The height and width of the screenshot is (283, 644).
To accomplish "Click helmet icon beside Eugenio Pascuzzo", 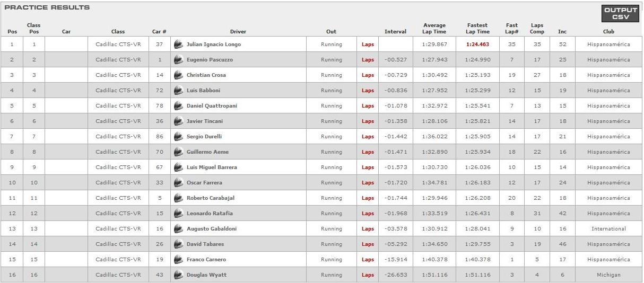I will click(178, 60).
